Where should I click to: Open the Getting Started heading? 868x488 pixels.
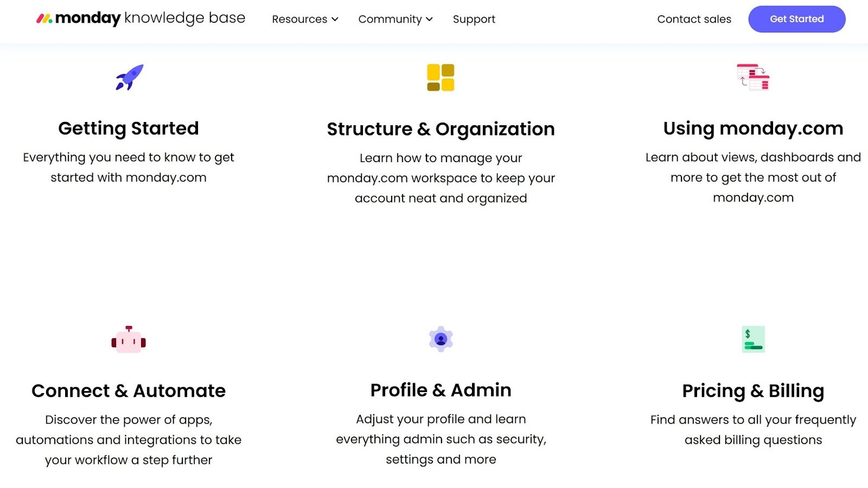[129, 129]
